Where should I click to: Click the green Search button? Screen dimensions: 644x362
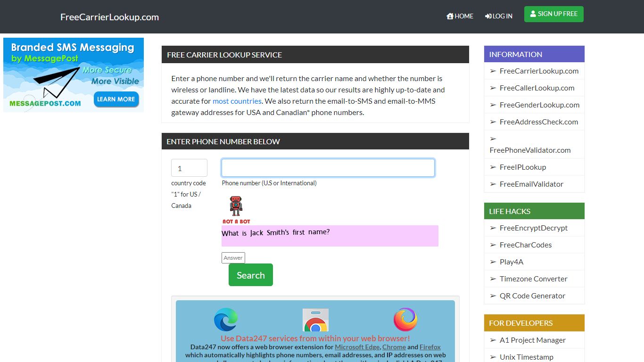[251, 275]
